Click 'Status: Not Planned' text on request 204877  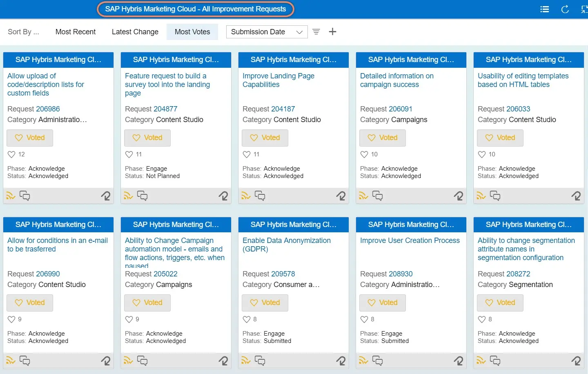152,176
